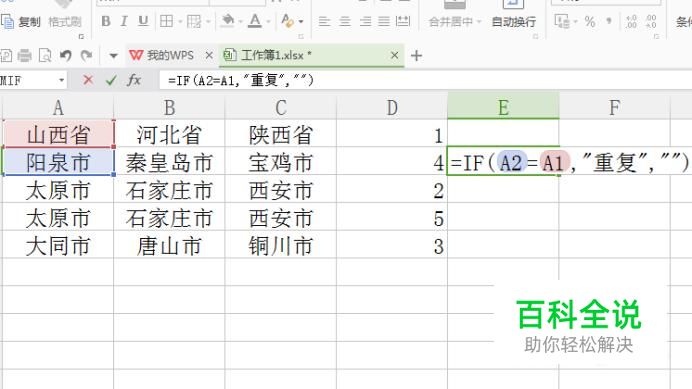
Task: Open alignment group dialog launcher
Action: 535,37
